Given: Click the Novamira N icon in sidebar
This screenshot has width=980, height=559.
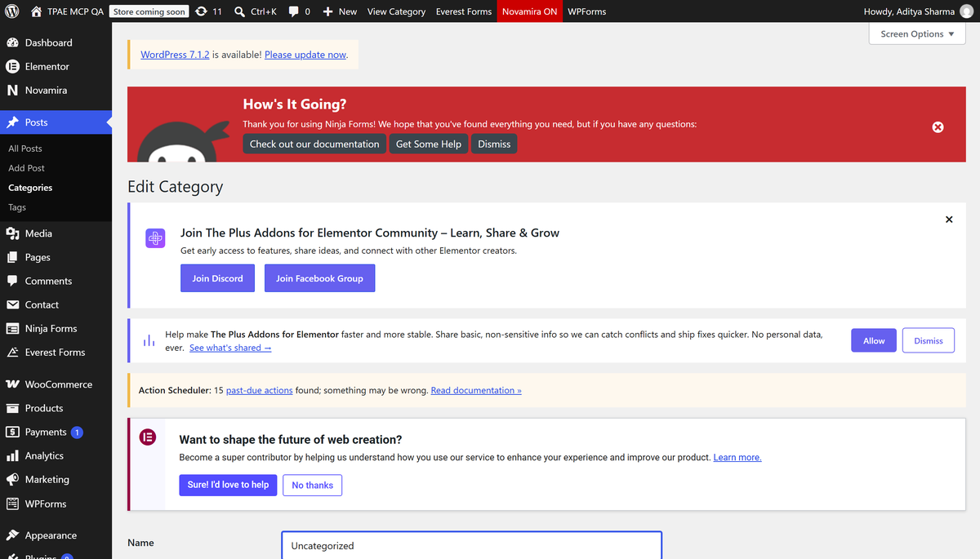Looking at the screenshot, I should (12, 91).
